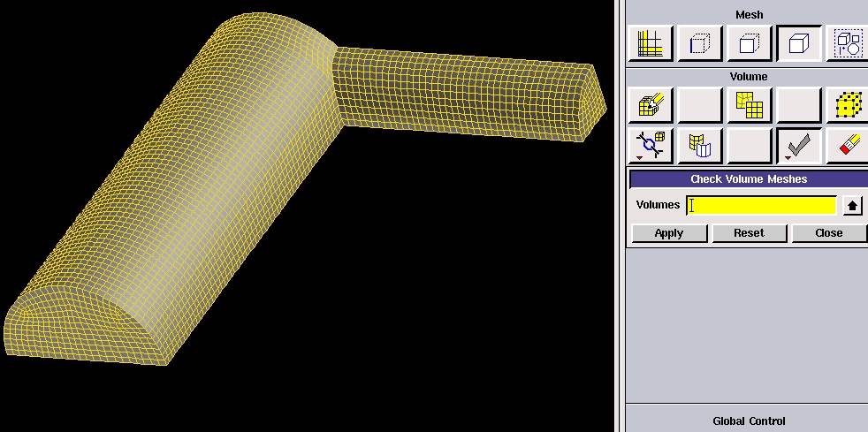
Task: Select the Check Volume Meshes checkmark icon
Action: pyautogui.click(x=799, y=146)
